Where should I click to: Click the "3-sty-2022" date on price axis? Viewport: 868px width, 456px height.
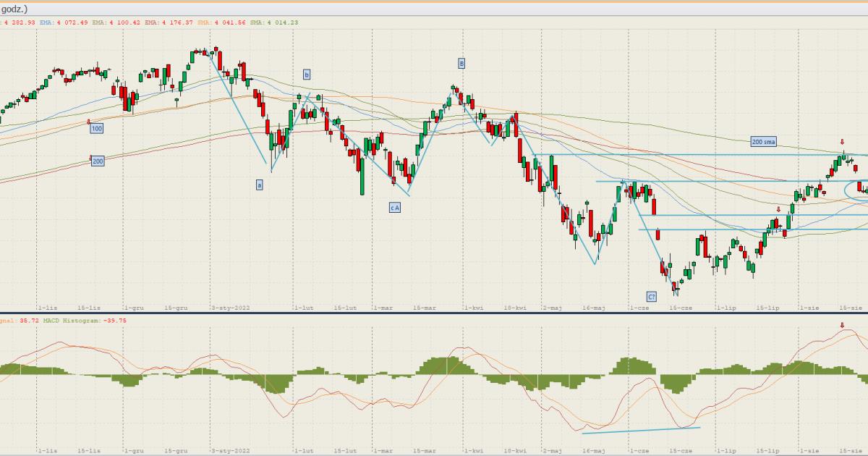229,308
